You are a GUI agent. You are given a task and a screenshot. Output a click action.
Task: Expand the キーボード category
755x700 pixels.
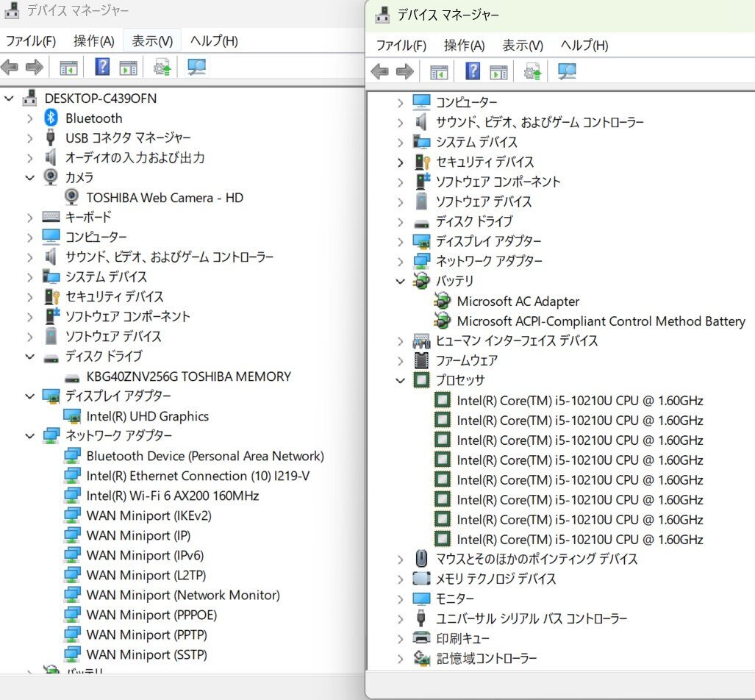29,217
